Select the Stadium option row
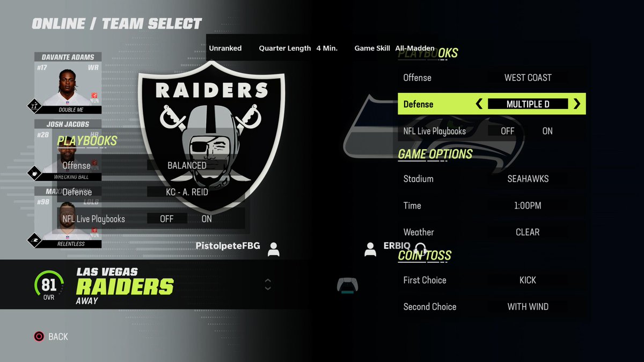Viewport: 644px width, 362px height. tap(492, 179)
